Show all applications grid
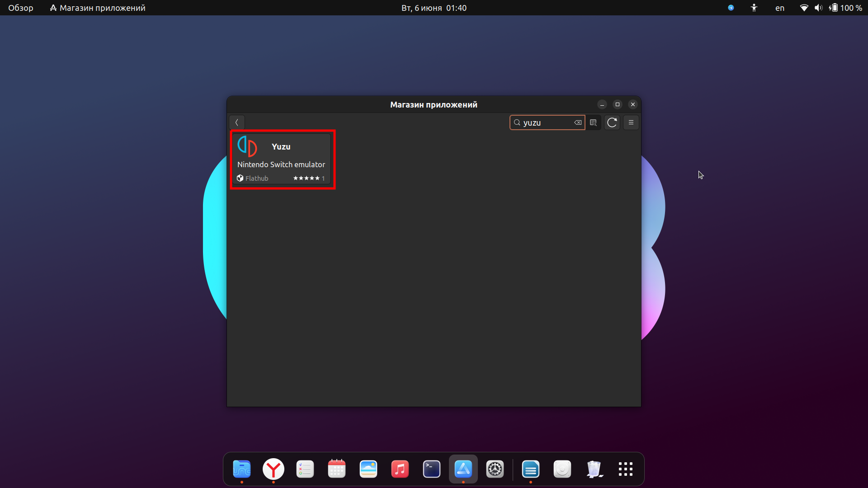Viewport: 868px width, 488px height. (626, 469)
